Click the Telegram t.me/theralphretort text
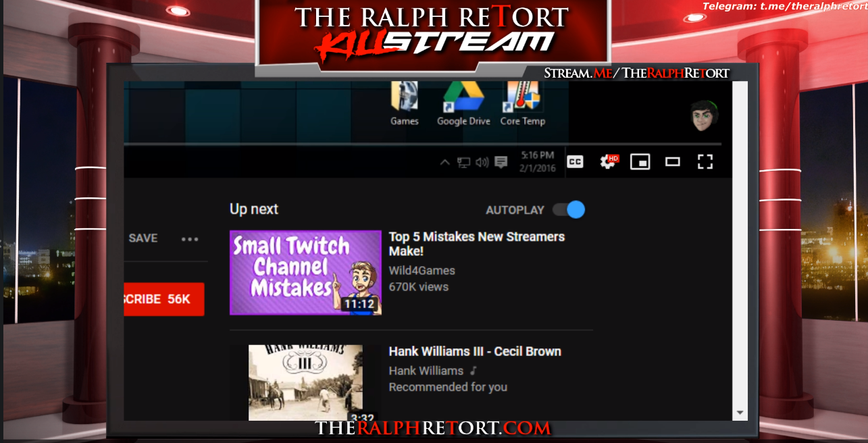Viewport: 868px width, 443px height. point(784,7)
